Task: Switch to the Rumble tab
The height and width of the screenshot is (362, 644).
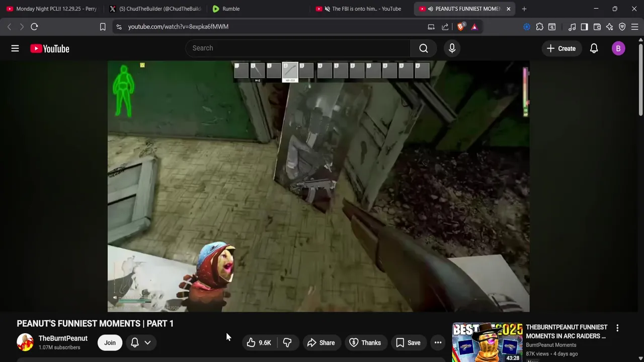Action: (x=258, y=9)
